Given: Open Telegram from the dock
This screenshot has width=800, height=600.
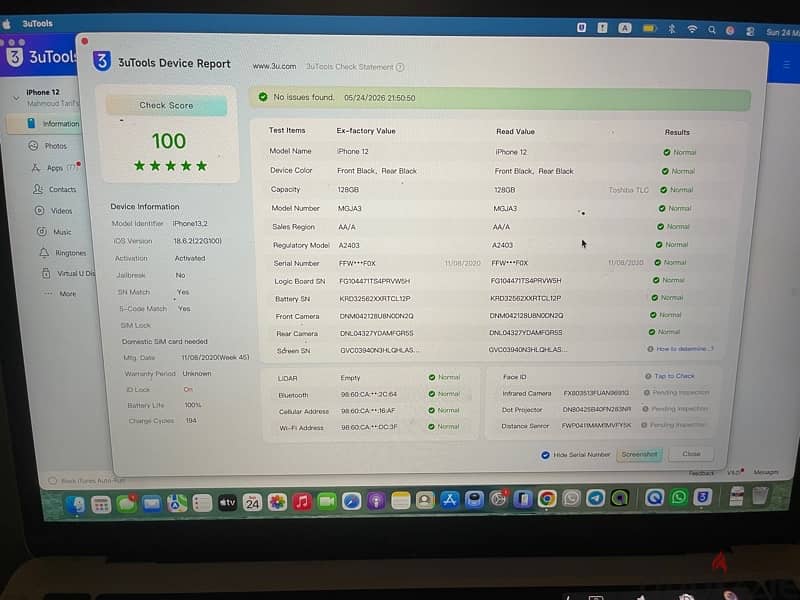Looking at the screenshot, I should coord(595,498).
